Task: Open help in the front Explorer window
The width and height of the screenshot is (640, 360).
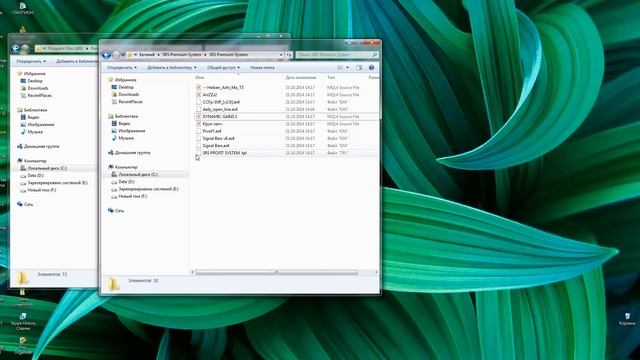Action: [x=371, y=67]
